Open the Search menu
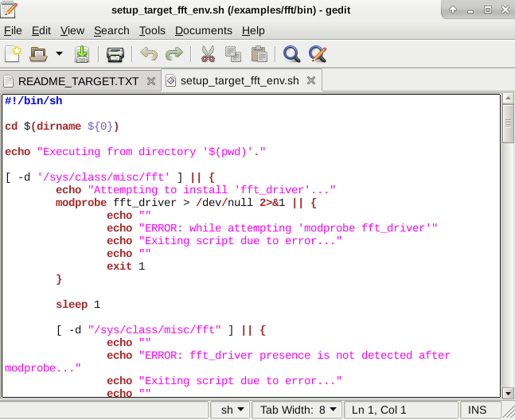Viewport: 515px width, 420px height. (x=111, y=30)
